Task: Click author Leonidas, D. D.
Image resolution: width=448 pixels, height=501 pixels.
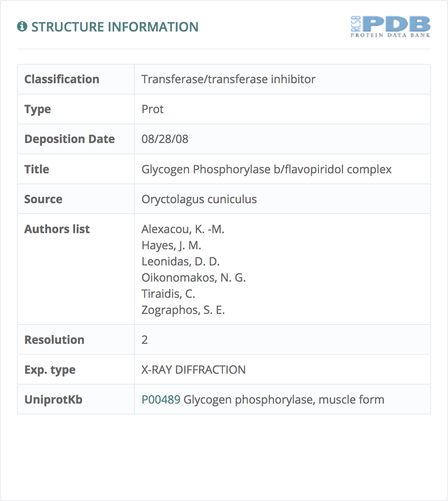Action: pos(180,261)
